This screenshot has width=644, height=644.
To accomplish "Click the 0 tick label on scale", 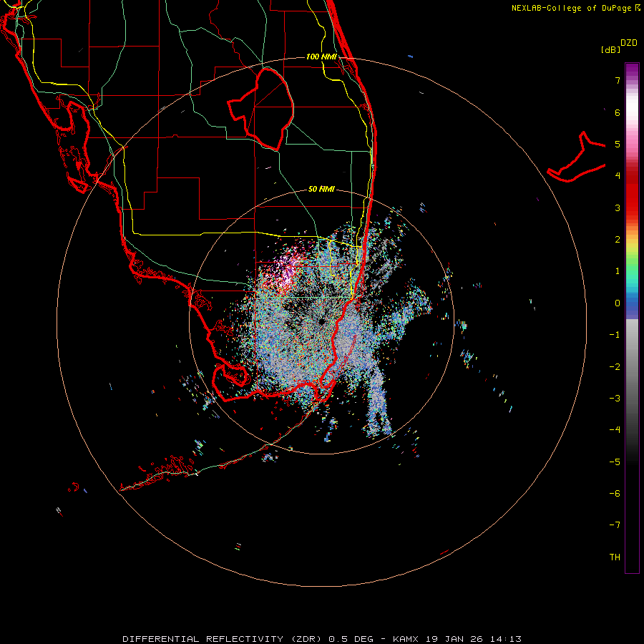I will pyautogui.click(x=618, y=303).
